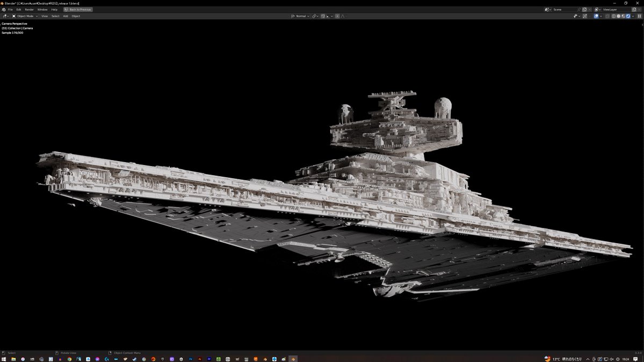
Task: Toggle proportional editing
Action: click(x=337, y=16)
